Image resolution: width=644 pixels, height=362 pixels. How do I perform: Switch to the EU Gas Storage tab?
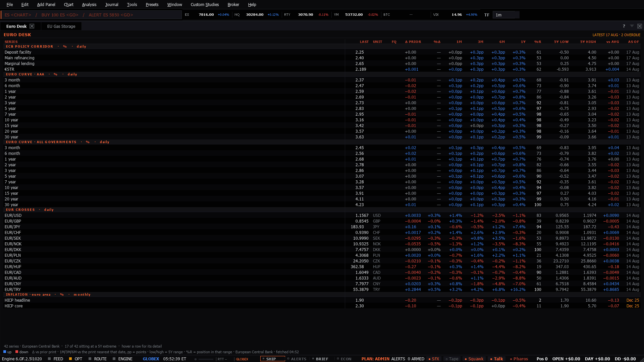(61, 26)
